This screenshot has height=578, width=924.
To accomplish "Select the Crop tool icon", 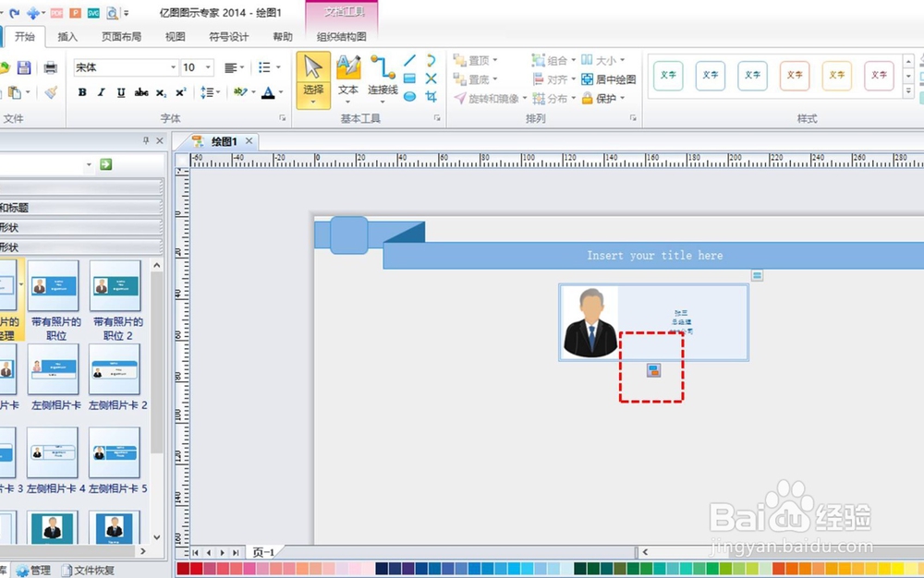I will click(432, 97).
